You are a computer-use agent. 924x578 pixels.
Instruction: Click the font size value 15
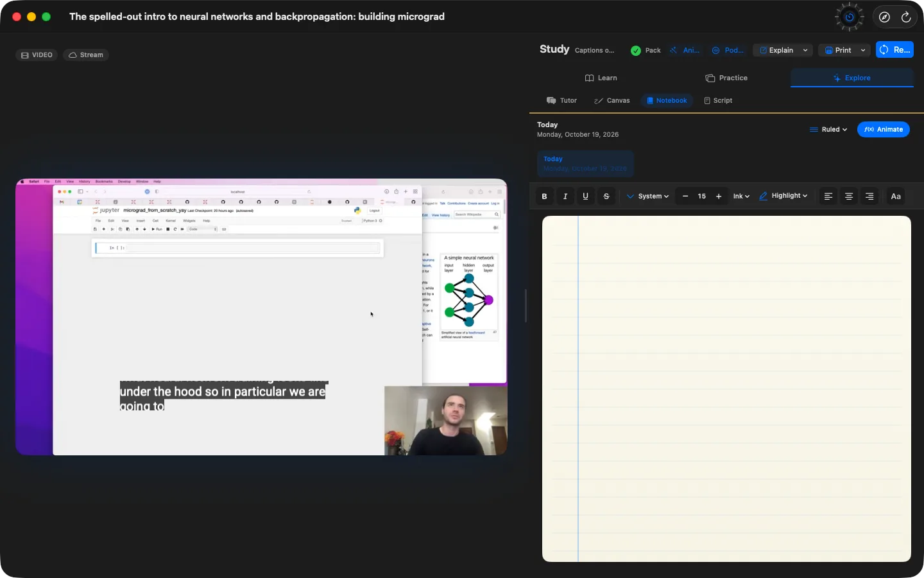click(x=702, y=197)
